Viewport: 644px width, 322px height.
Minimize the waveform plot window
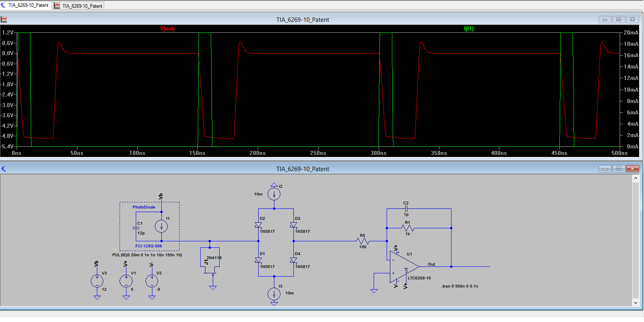point(605,19)
